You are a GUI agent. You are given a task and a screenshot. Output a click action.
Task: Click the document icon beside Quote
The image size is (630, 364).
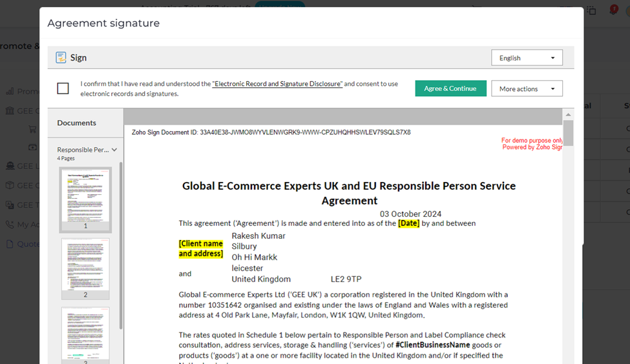pos(10,244)
